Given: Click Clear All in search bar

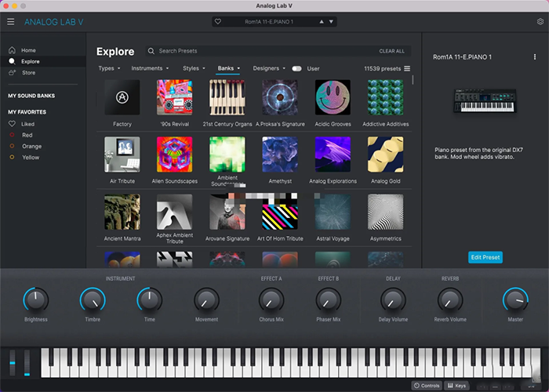Looking at the screenshot, I should click(x=391, y=51).
